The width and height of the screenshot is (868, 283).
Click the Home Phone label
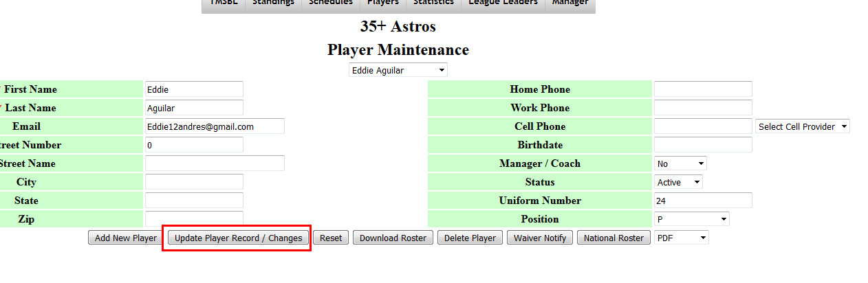tap(540, 89)
